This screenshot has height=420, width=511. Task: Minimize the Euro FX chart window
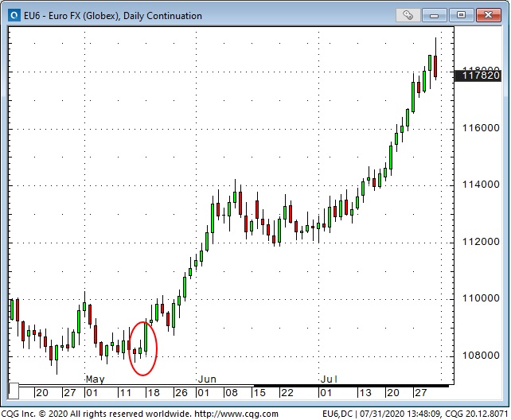pos(435,15)
